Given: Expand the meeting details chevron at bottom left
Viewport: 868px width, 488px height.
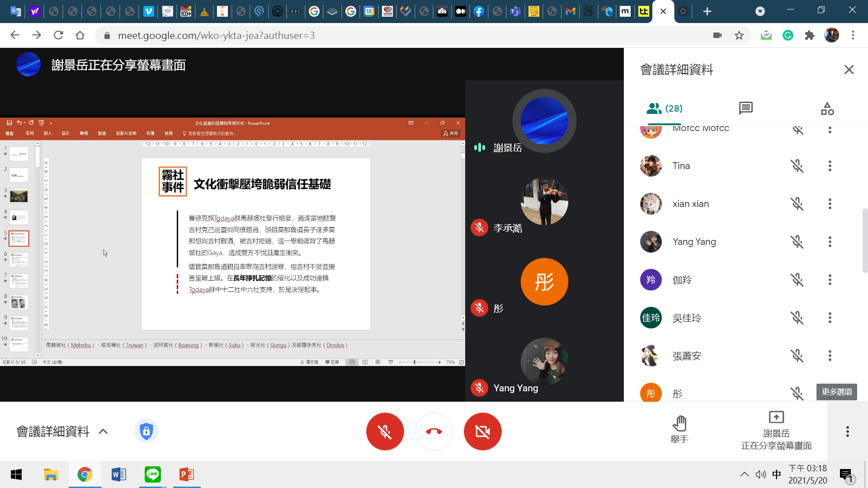Looking at the screenshot, I should pyautogui.click(x=103, y=432).
